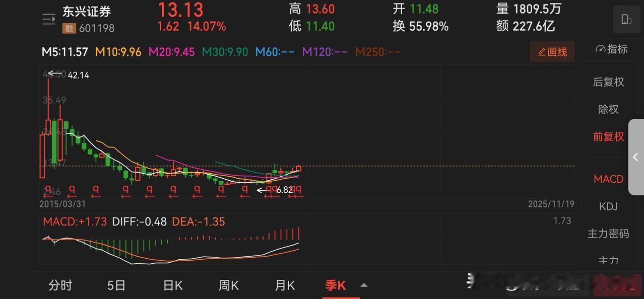Choose the KDJ indicator
Screen dimensions: 644x299
[608, 206]
